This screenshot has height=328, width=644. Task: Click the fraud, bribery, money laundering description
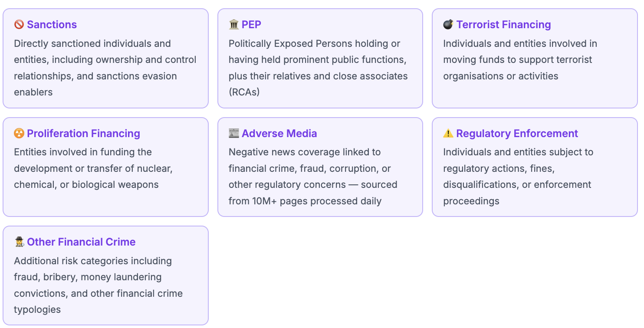click(98, 285)
